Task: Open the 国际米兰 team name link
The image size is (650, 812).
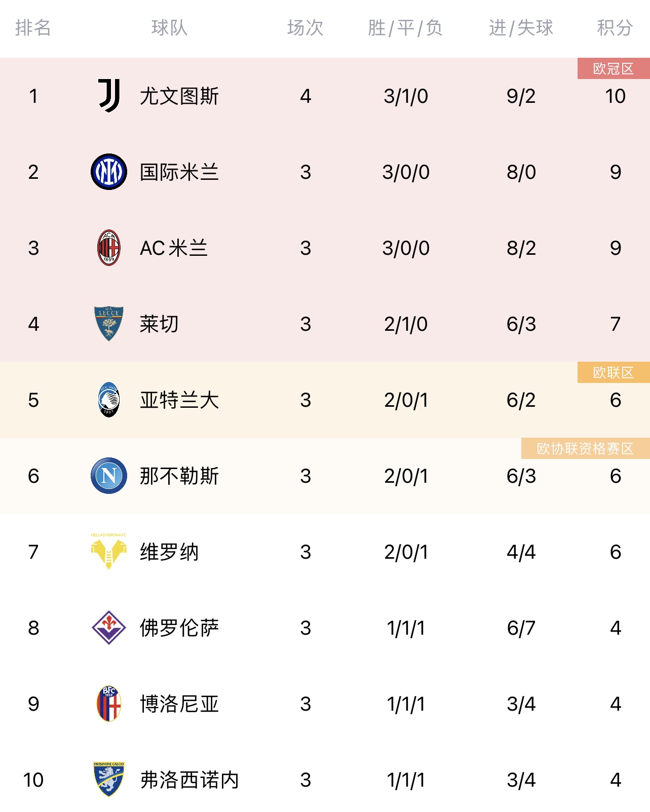Action: click(x=179, y=172)
